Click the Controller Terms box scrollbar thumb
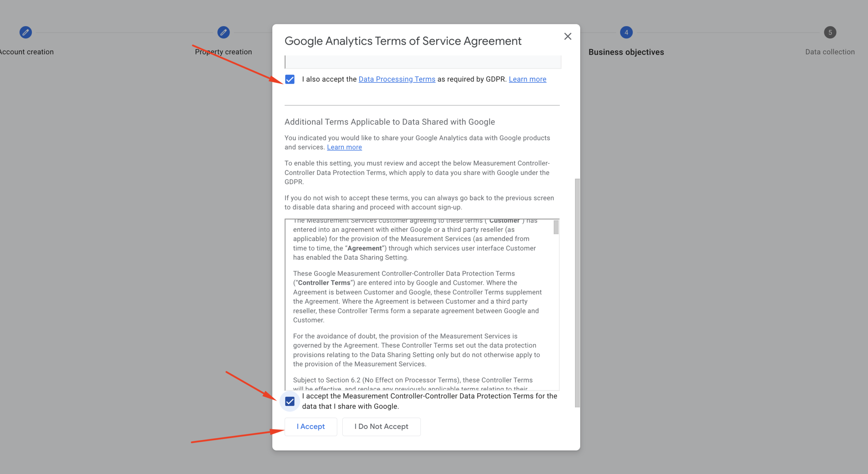The height and width of the screenshot is (474, 868). (556, 227)
